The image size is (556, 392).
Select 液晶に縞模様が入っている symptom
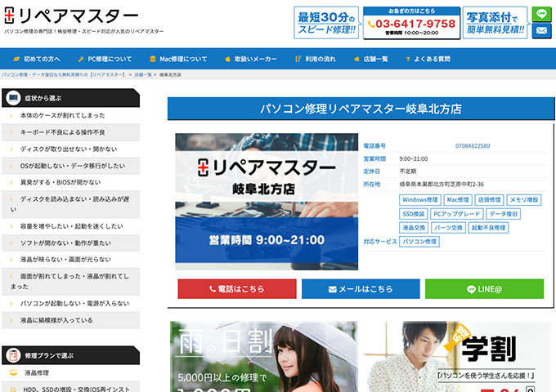tap(70, 320)
